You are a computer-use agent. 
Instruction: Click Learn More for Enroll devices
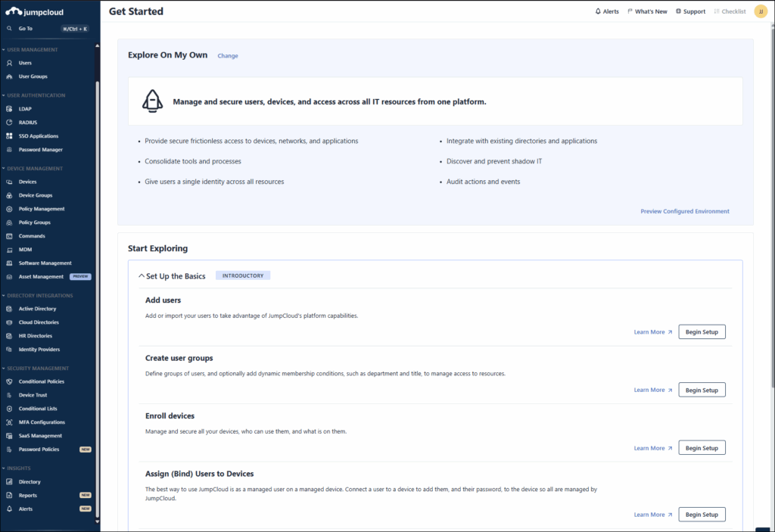(x=652, y=448)
